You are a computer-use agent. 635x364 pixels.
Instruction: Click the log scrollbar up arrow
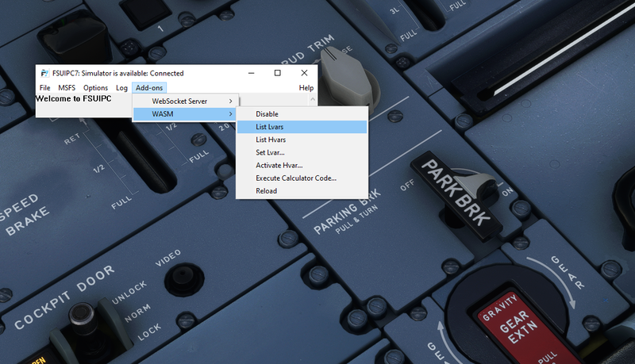tap(313, 99)
